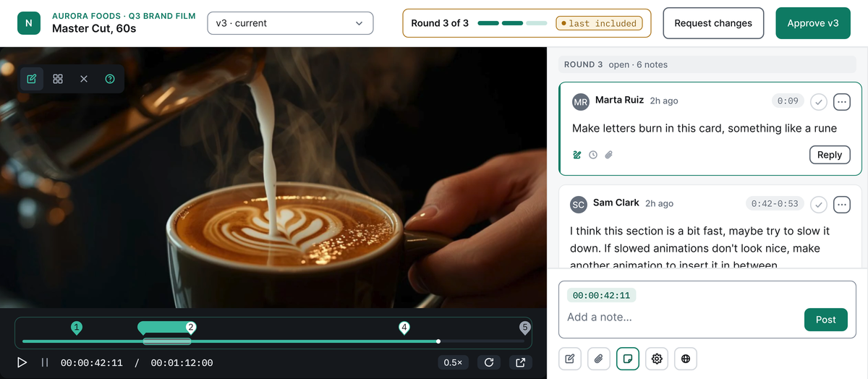868x379 pixels.
Task: Open help from the video overlay toolbar
Action: [110, 79]
